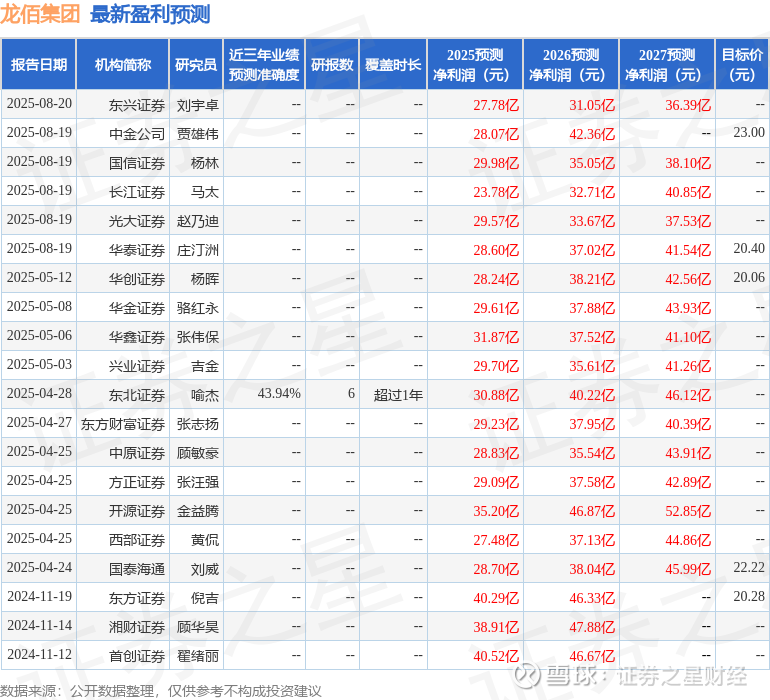
Task: Click researcher 刘宇卓
Action: [197, 105]
